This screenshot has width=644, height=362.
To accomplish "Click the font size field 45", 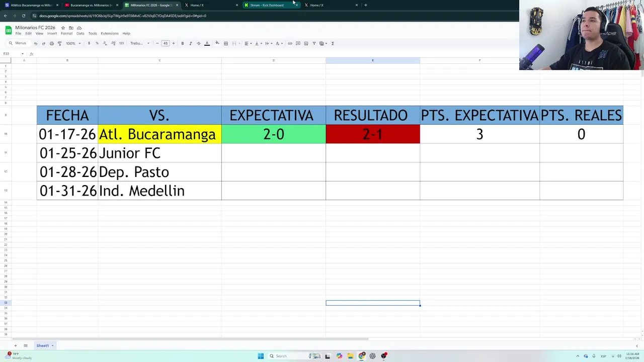I will pyautogui.click(x=165, y=43).
